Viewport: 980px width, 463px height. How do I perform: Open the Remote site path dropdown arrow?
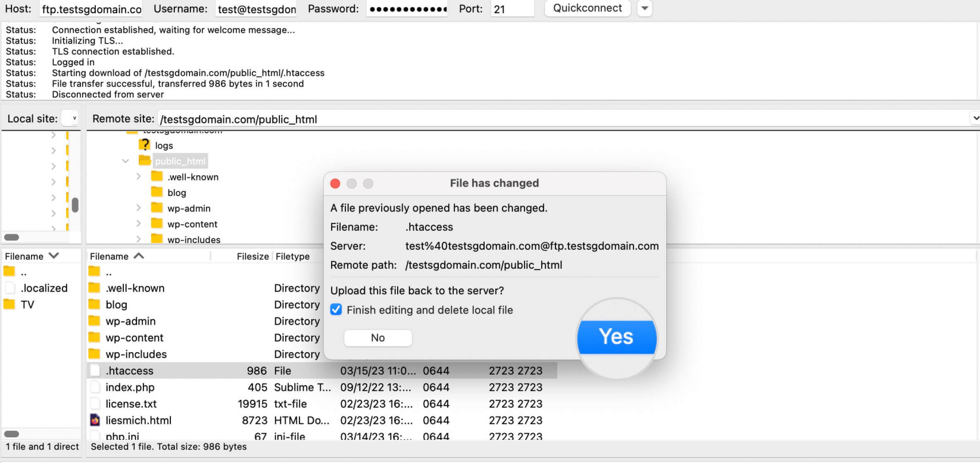point(975,119)
